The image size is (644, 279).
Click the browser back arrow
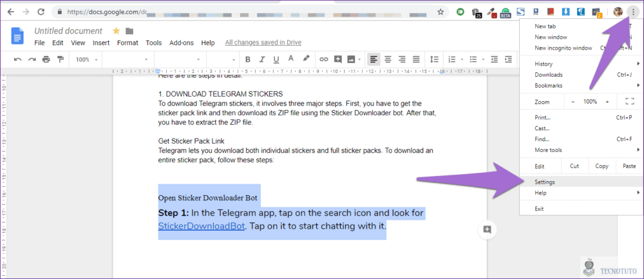[11, 12]
